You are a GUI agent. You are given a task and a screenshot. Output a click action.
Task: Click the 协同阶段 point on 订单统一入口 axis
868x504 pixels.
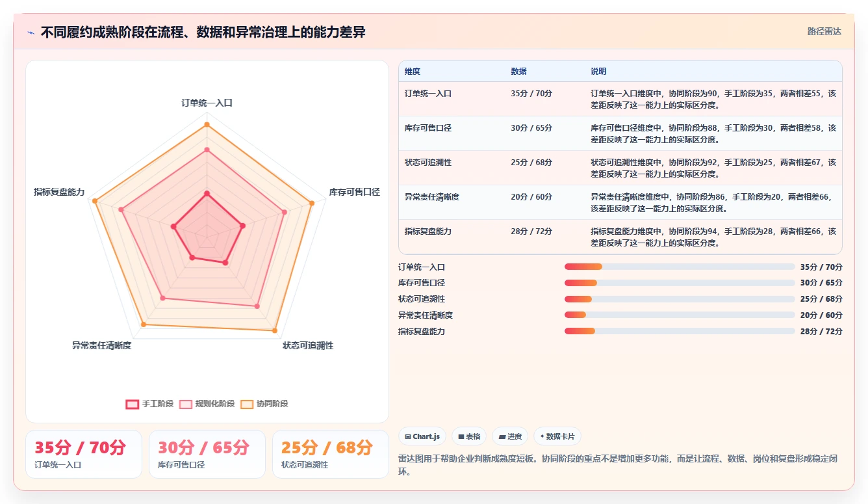coord(207,124)
